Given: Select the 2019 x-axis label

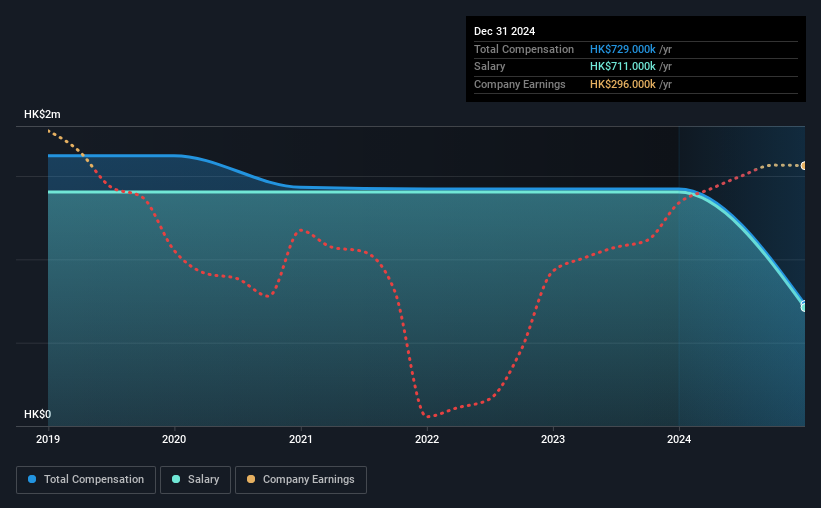Looking at the screenshot, I should point(48,439).
